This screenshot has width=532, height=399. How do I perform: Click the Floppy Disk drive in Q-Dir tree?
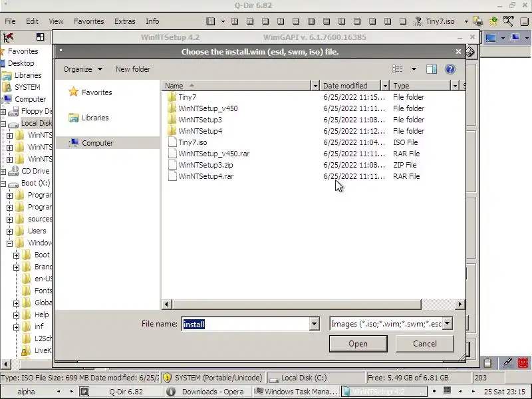(30, 111)
